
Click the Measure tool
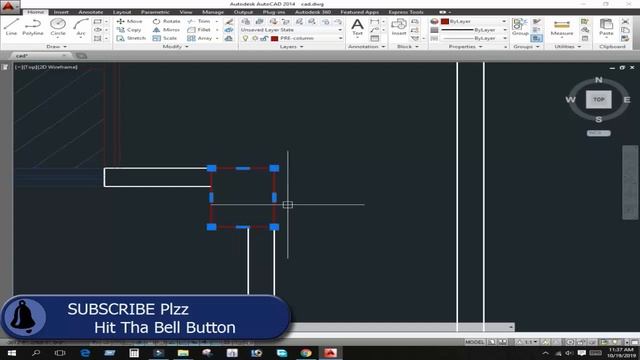pyautogui.click(x=562, y=27)
